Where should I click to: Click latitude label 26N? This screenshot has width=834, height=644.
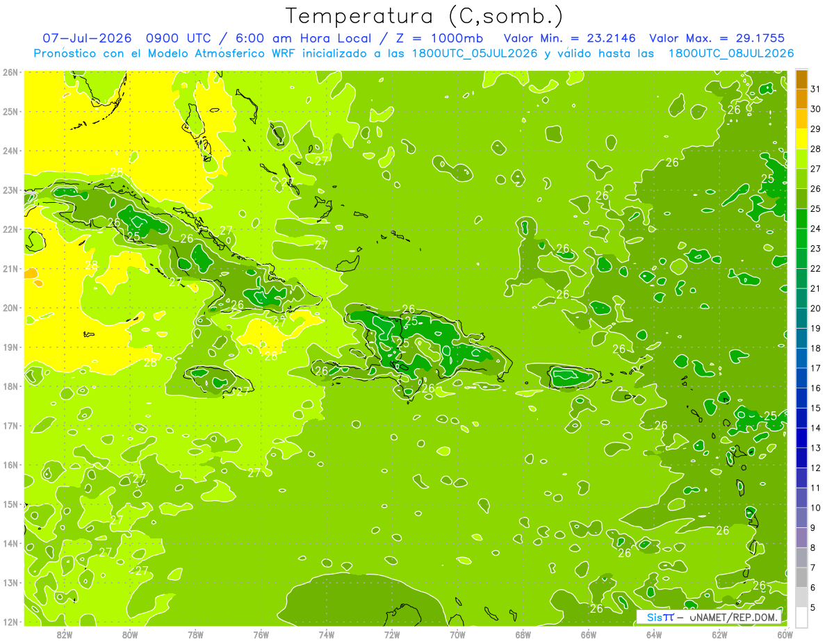(x=10, y=72)
